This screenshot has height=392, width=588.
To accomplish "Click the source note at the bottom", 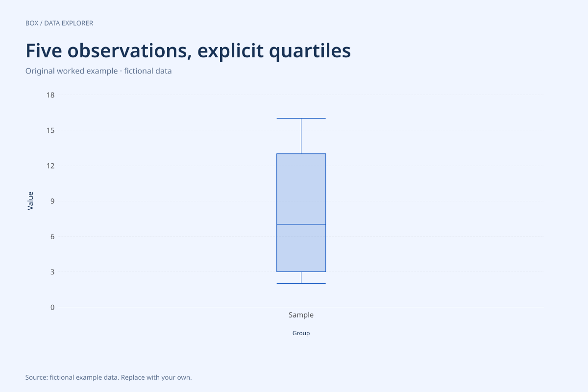I will pos(108,378).
